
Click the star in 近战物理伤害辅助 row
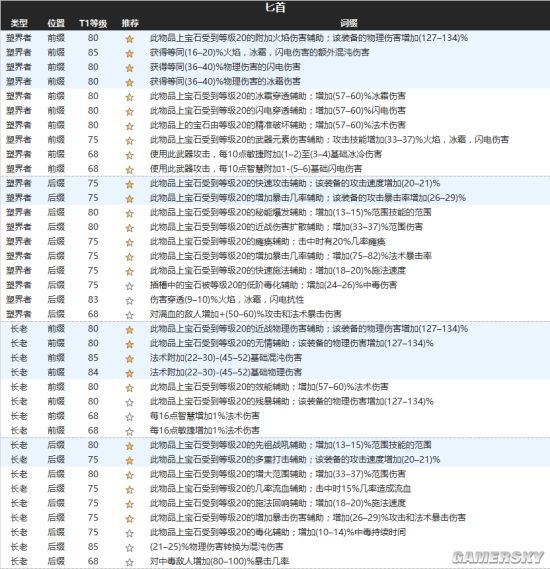[x=130, y=330]
